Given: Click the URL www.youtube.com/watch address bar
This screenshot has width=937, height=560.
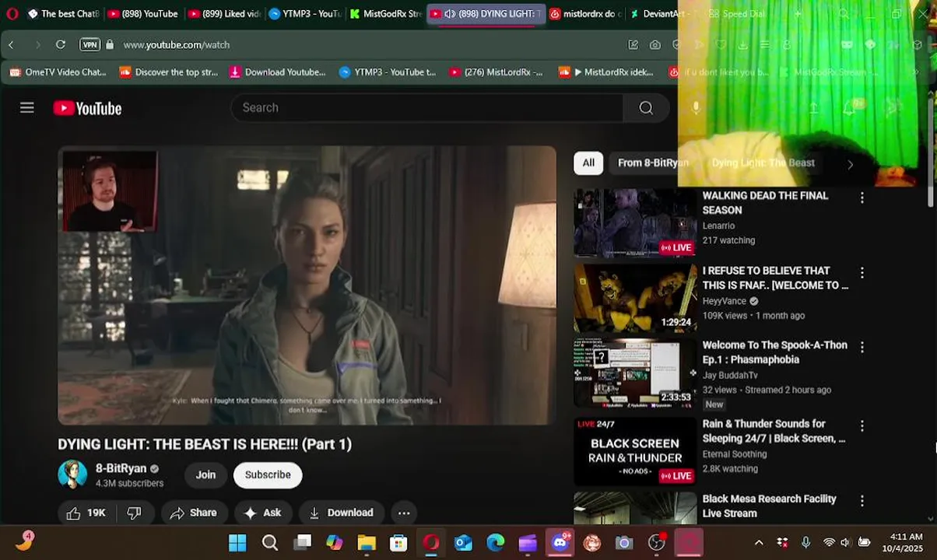Looking at the screenshot, I should coord(177,45).
